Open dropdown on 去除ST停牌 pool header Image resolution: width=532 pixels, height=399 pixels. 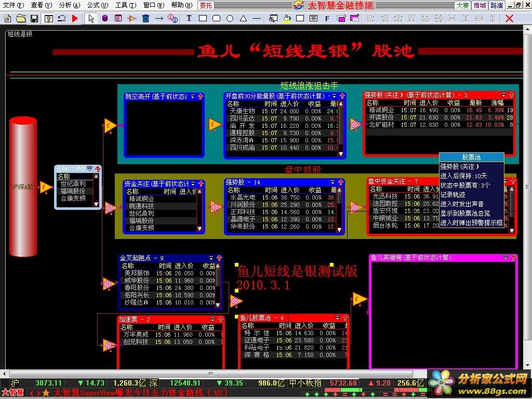89,168
